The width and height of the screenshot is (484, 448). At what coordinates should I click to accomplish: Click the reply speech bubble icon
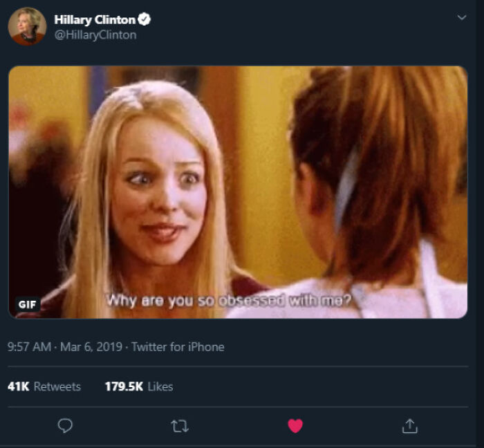(65, 425)
